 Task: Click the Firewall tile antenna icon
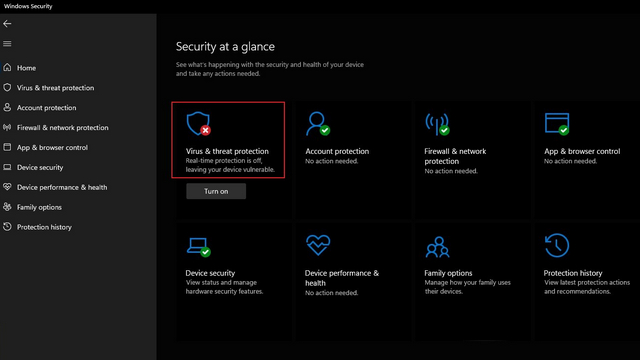(x=437, y=124)
